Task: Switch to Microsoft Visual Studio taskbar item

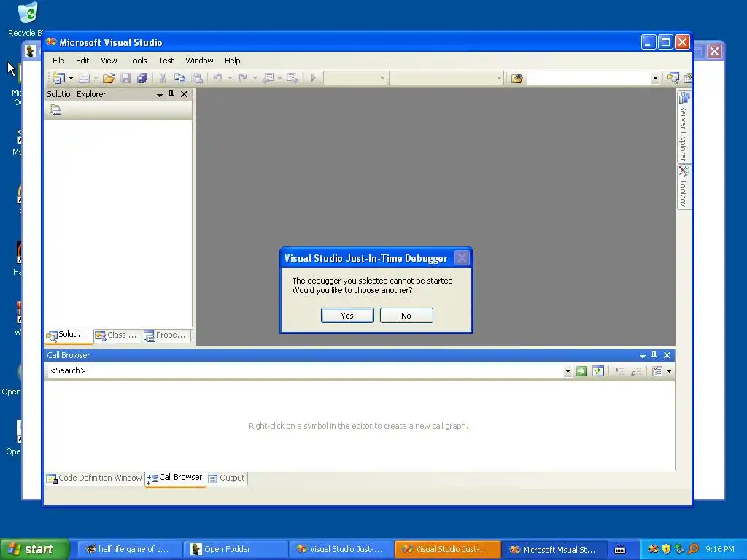Action: (554, 550)
